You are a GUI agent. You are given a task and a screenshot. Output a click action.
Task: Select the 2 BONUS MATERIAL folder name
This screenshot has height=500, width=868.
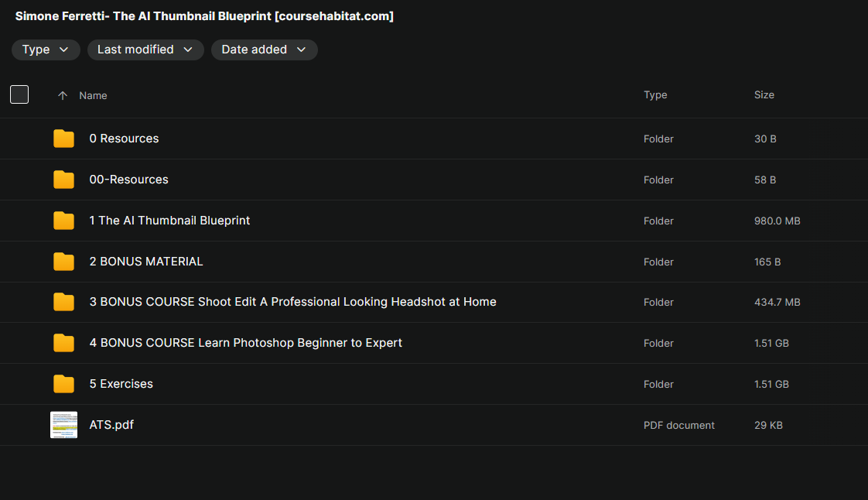(x=146, y=262)
